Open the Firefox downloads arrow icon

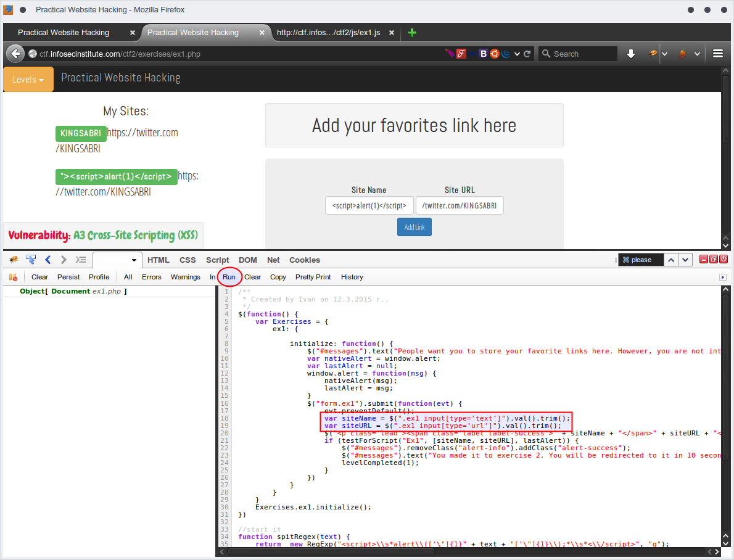click(631, 54)
